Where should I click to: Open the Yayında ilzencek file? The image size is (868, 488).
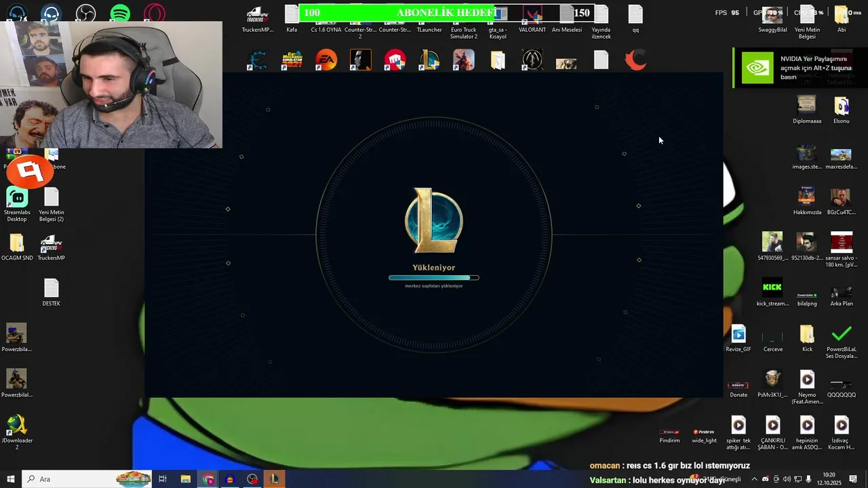click(601, 22)
